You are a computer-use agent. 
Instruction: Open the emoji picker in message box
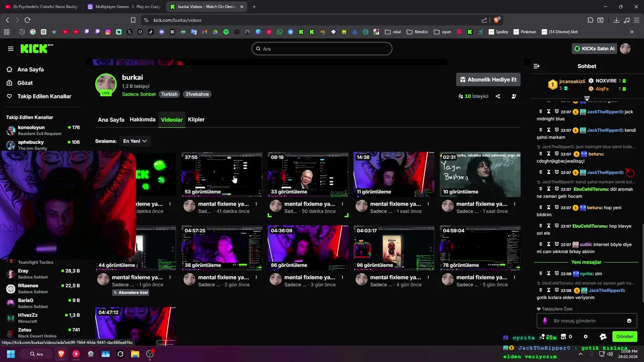tap(629, 321)
